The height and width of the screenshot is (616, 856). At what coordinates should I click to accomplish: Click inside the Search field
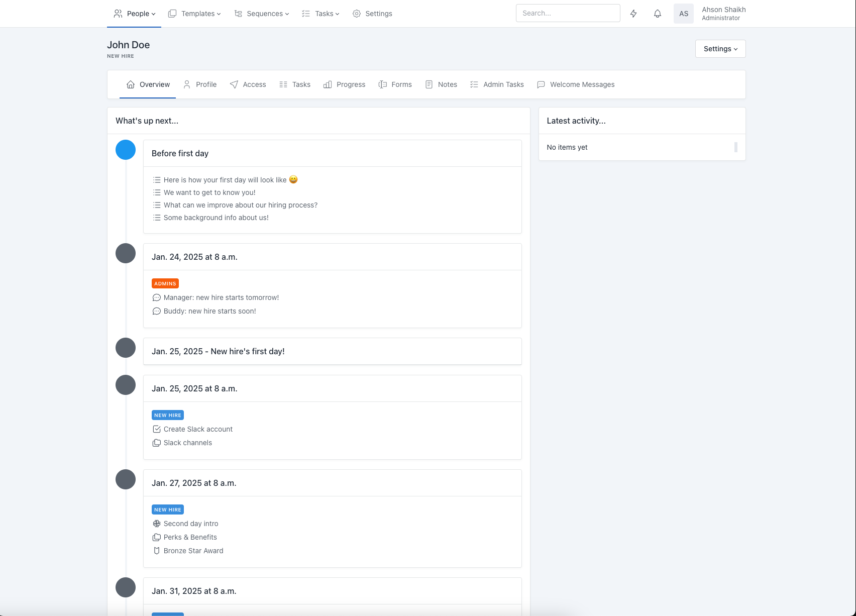click(x=568, y=13)
